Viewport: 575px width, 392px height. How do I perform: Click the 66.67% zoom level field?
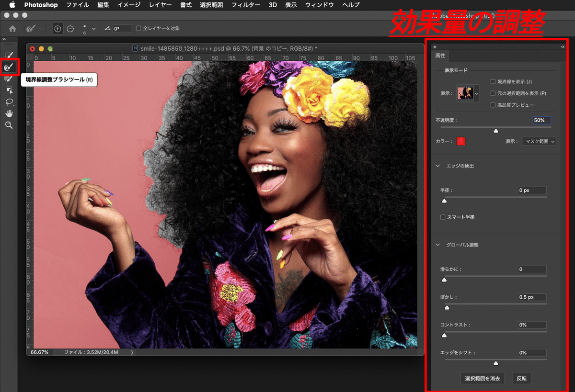point(40,352)
